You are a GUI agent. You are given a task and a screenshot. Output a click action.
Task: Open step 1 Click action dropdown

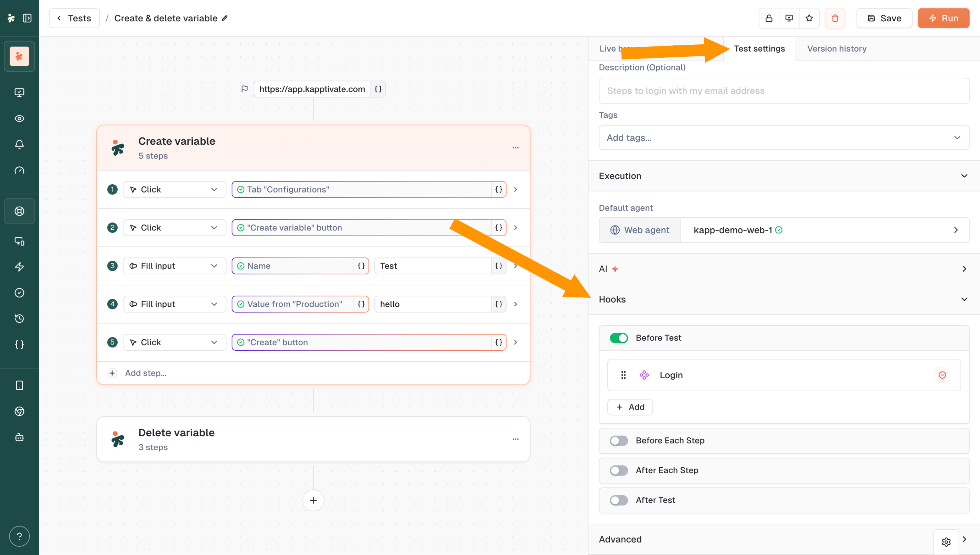[x=174, y=189]
